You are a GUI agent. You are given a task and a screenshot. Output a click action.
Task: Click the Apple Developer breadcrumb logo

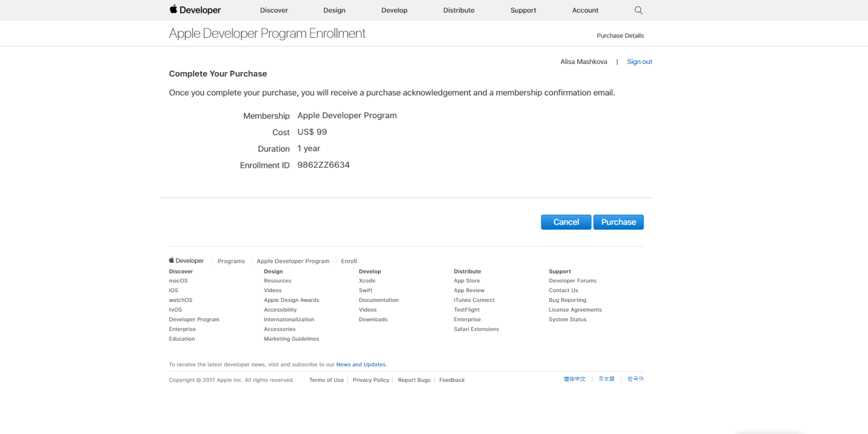pos(186,261)
